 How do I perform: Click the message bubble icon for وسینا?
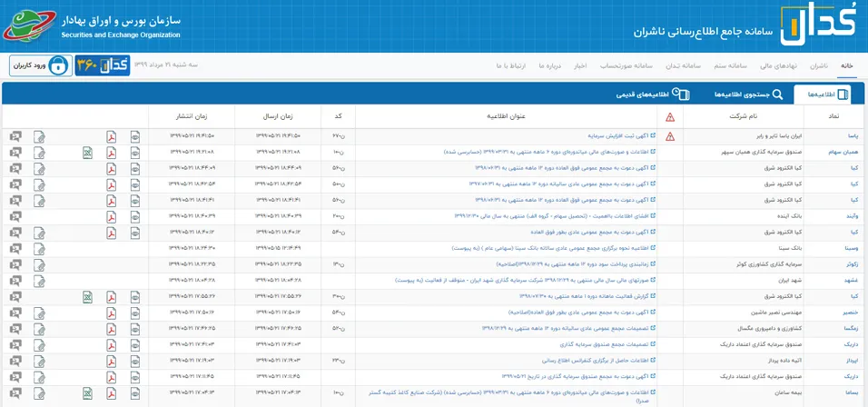(15, 249)
